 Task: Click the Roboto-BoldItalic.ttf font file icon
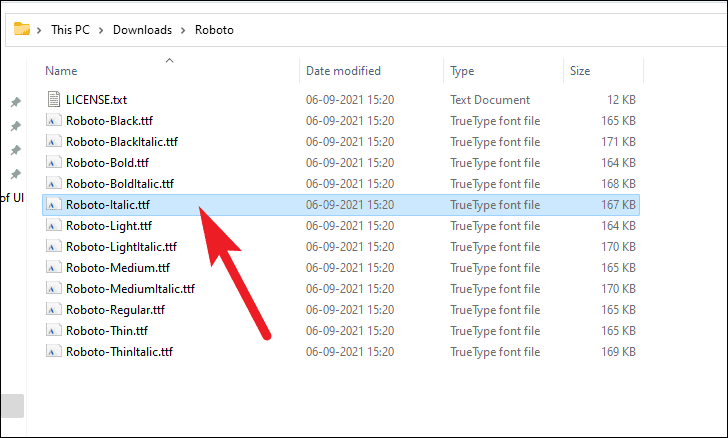(54, 183)
